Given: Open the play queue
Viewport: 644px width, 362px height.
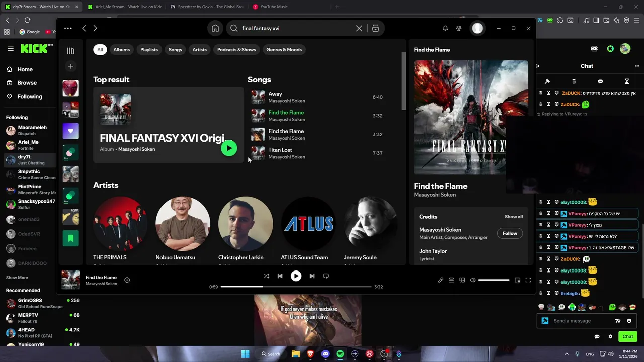Looking at the screenshot, I should [x=451, y=280].
